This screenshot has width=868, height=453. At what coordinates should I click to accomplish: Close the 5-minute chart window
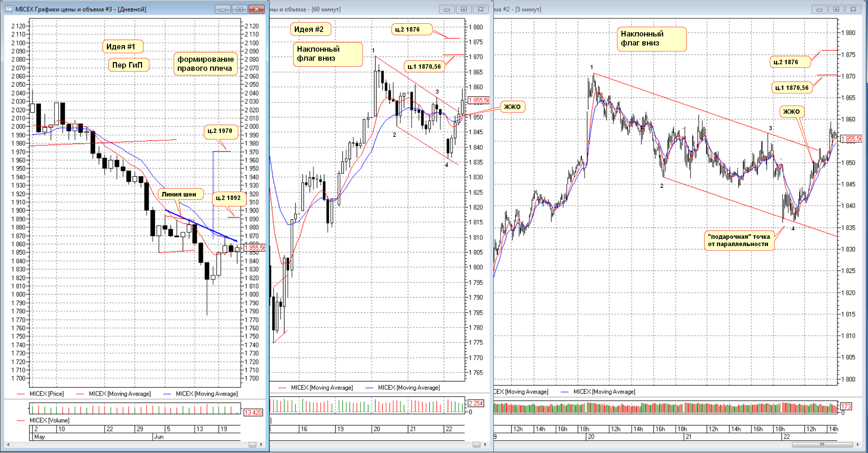[x=853, y=9]
